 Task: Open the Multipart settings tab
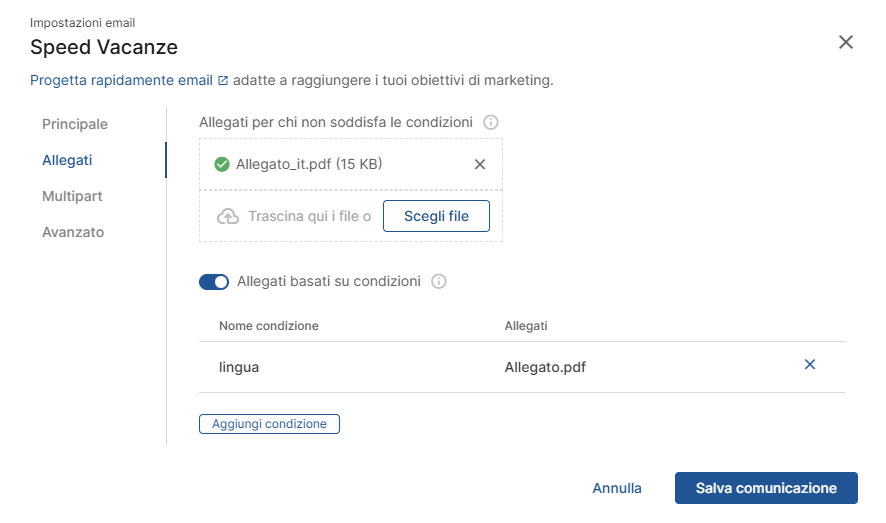tap(72, 196)
